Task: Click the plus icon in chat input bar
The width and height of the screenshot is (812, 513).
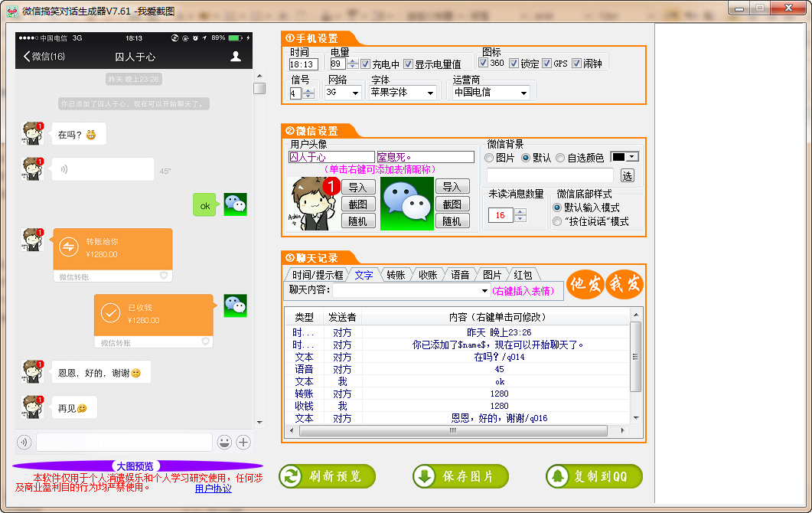Action: coord(243,442)
